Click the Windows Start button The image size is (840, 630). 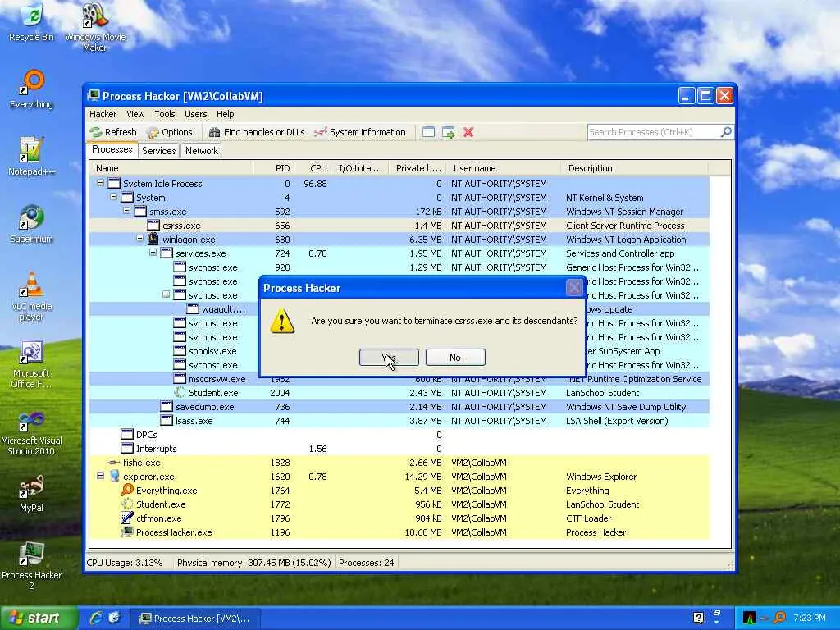pyautogui.click(x=39, y=619)
